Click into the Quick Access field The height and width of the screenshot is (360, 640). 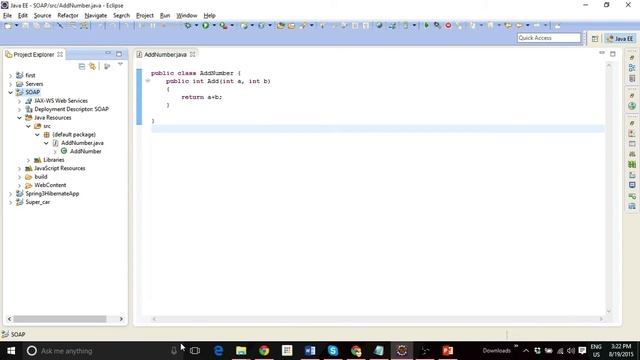pyautogui.click(x=549, y=38)
